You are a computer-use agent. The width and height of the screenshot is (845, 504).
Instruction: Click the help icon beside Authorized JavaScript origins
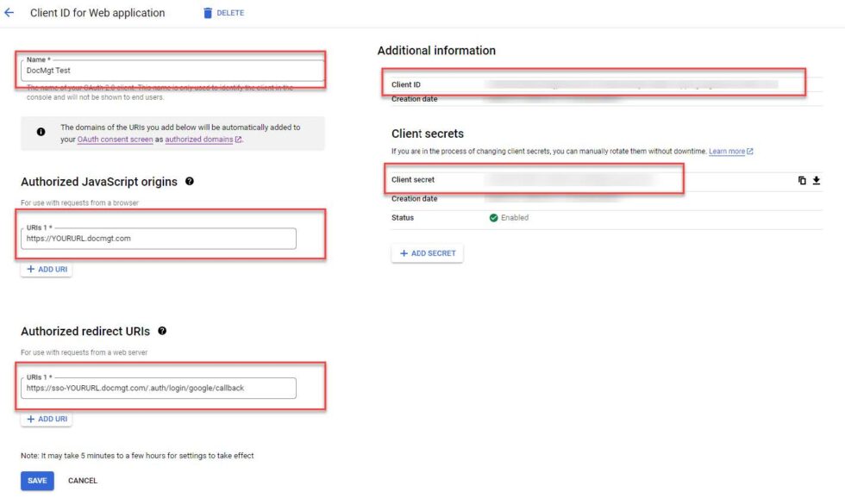pyautogui.click(x=189, y=181)
